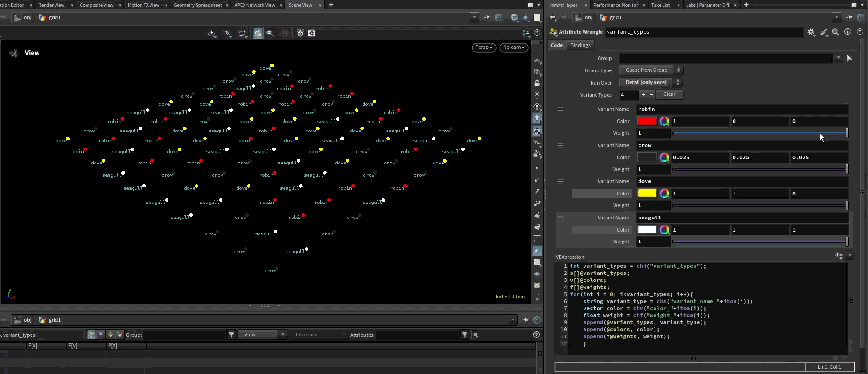This screenshot has height=374, width=868.
Task: Click the seagull Variant Name field
Action: (x=742, y=218)
